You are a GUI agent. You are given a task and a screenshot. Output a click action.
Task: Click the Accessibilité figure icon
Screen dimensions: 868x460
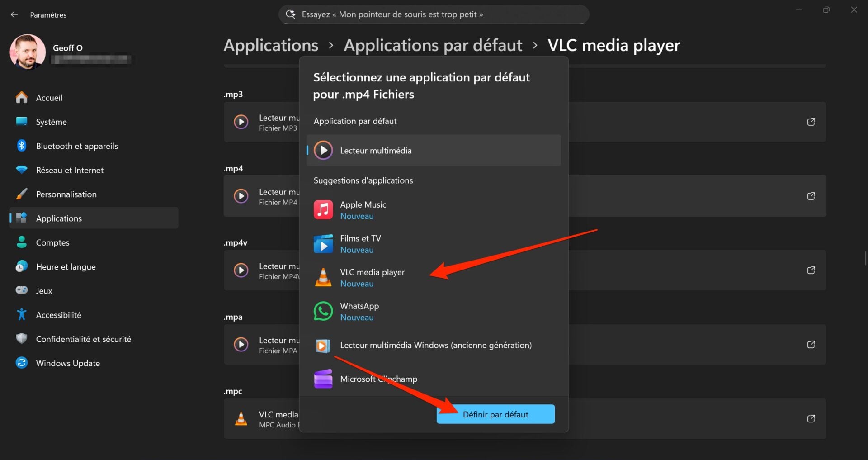pos(21,314)
